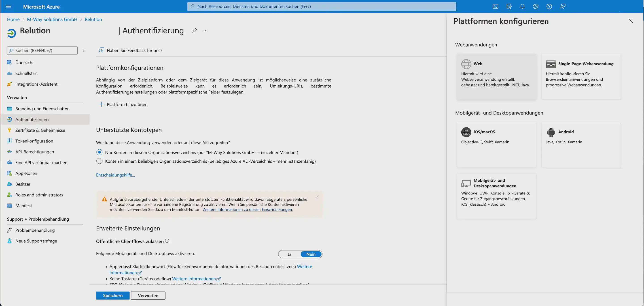Click the Speichern button
This screenshot has height=306, width=644.
coord(112,295)
